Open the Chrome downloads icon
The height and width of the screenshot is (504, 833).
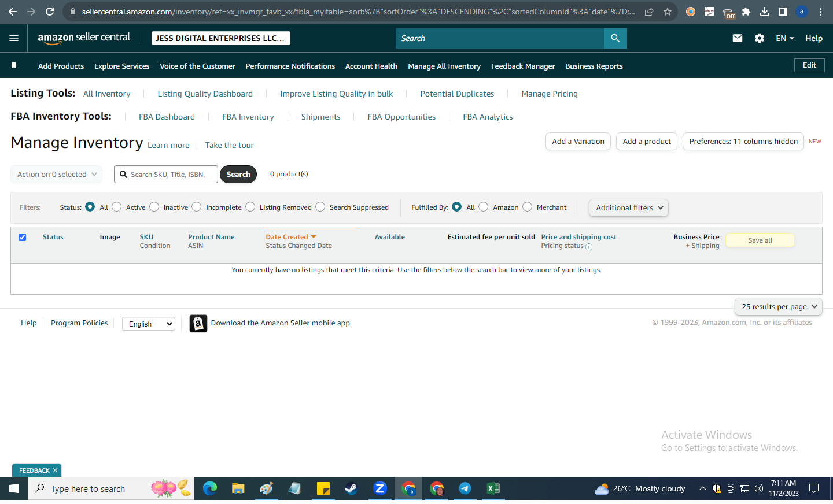(765, 12)
